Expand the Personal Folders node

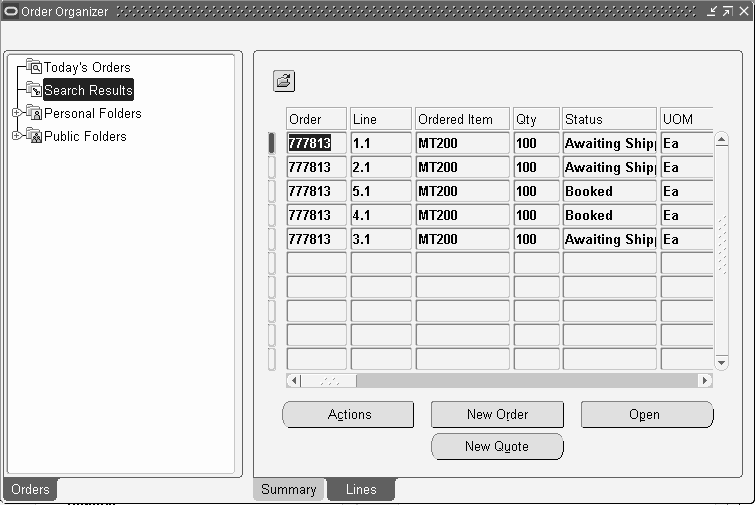coord(16,113)
